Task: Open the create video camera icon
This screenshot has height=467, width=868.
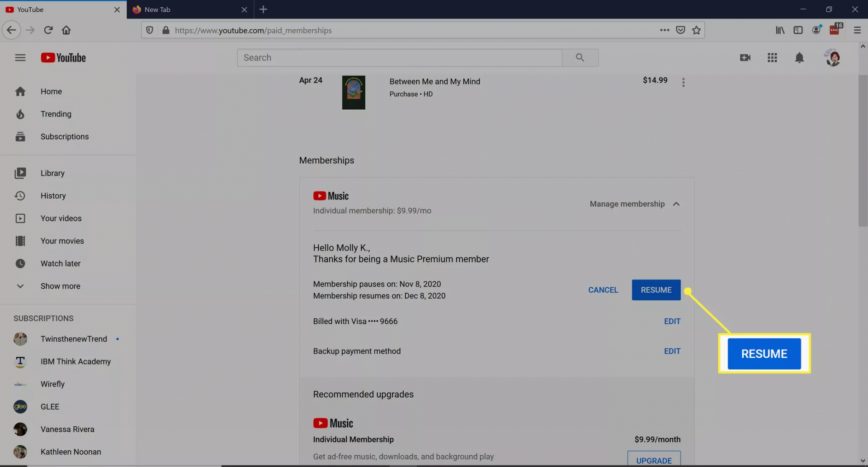Action: click(745, 58)
